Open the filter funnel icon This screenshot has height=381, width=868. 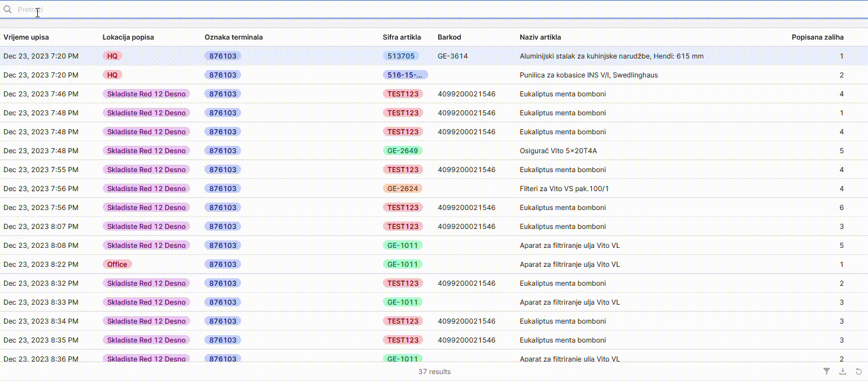tap(827, 372)
